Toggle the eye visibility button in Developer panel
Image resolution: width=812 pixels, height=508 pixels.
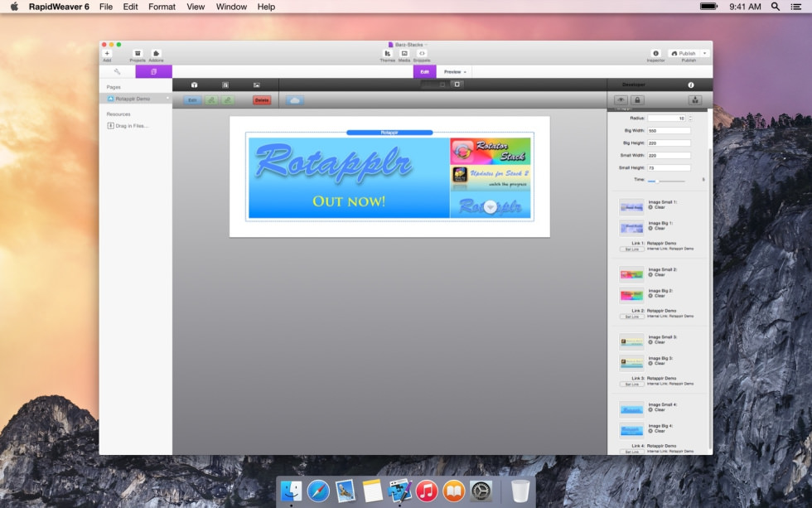[621, 100]
